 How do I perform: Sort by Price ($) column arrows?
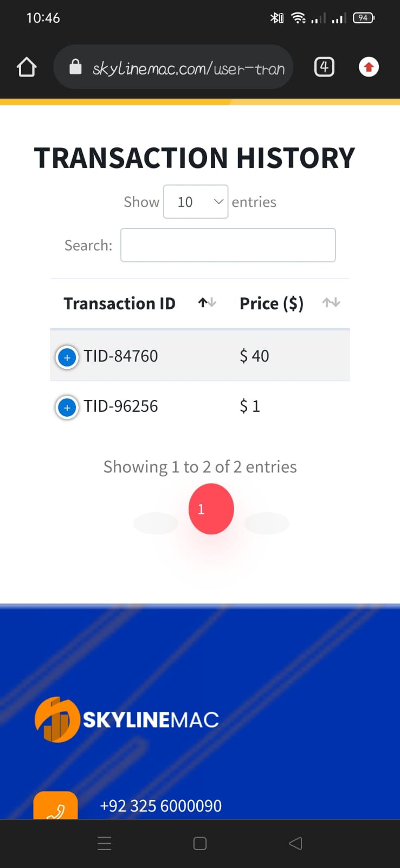331,303
